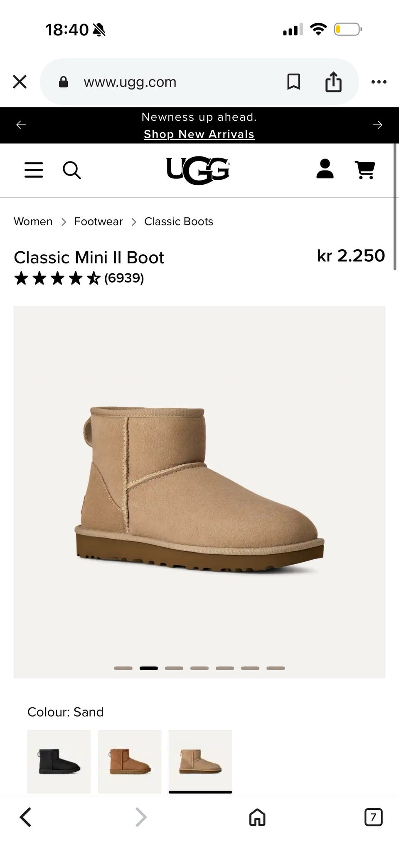
Task: Select the chestnut colour swatch
Action: tap(130, 761)
